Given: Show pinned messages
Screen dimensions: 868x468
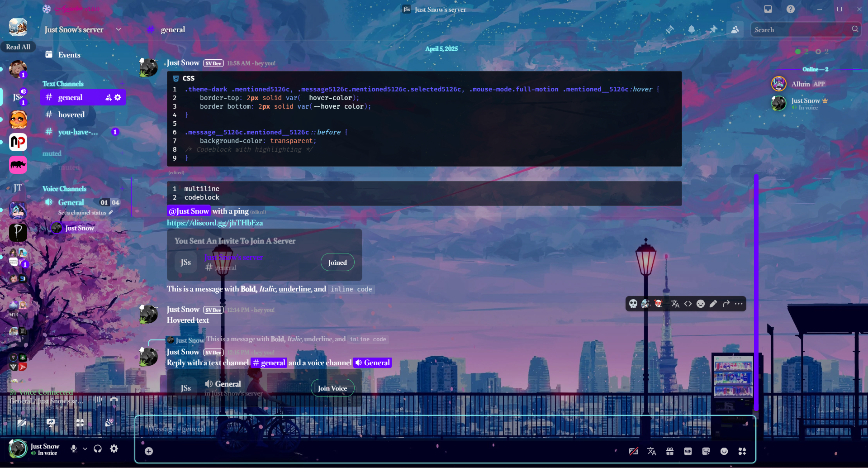Looking at the screenshot, I should coord(713,29).
